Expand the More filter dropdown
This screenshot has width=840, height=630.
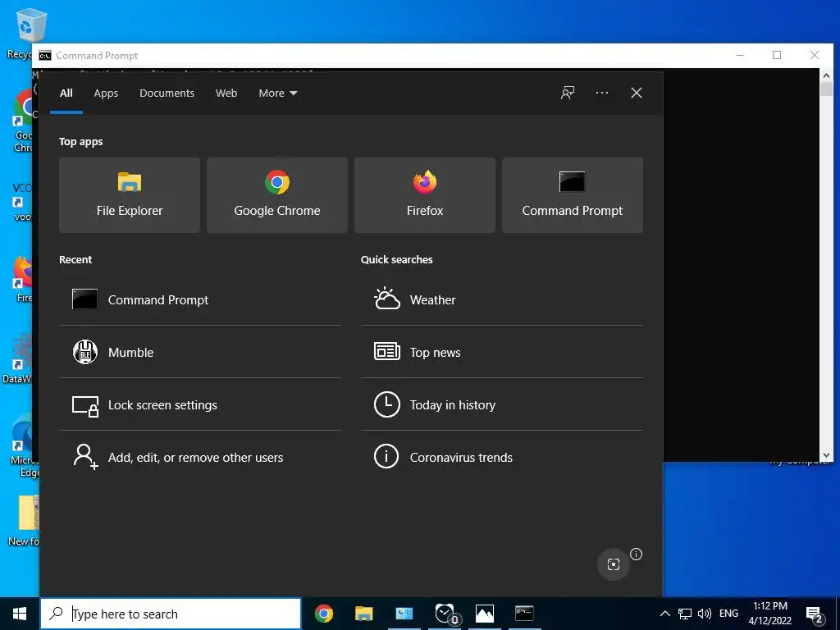click(277, 94)
